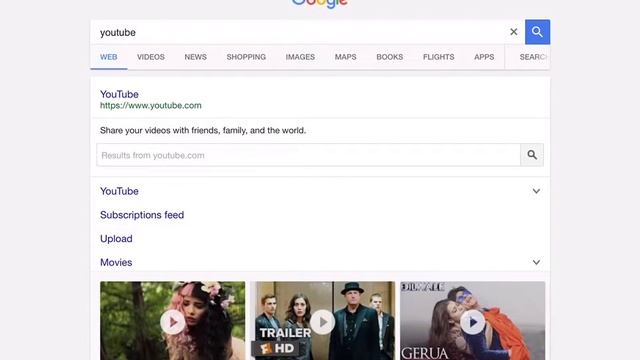Click the blue Google search magnifier button
The height and width of the screenshot is (360, 640).
click(x=537, y=32)
